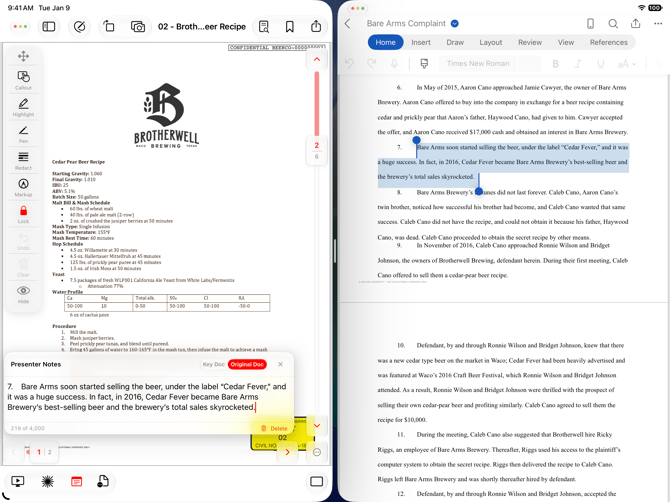Open the change case aA dropdown
The width and height of the screenshot is (670, 502).
[x=627, y=64]
